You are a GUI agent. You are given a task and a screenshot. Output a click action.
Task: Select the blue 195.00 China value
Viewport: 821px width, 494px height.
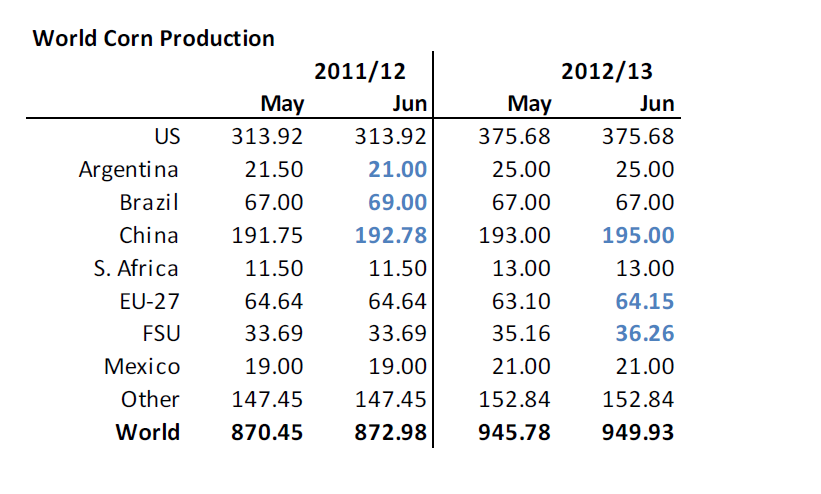(638, 236)
